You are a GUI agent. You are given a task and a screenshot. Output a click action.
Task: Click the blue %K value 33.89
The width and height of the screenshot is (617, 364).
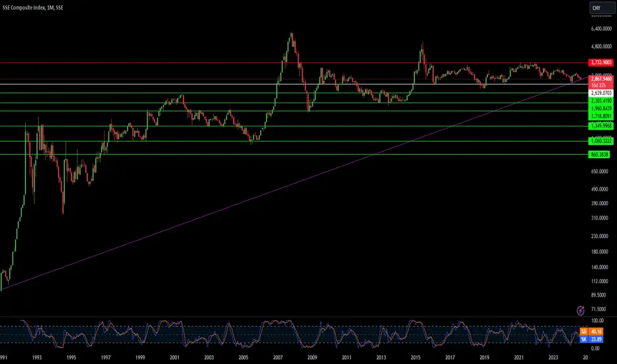point(596,340)
